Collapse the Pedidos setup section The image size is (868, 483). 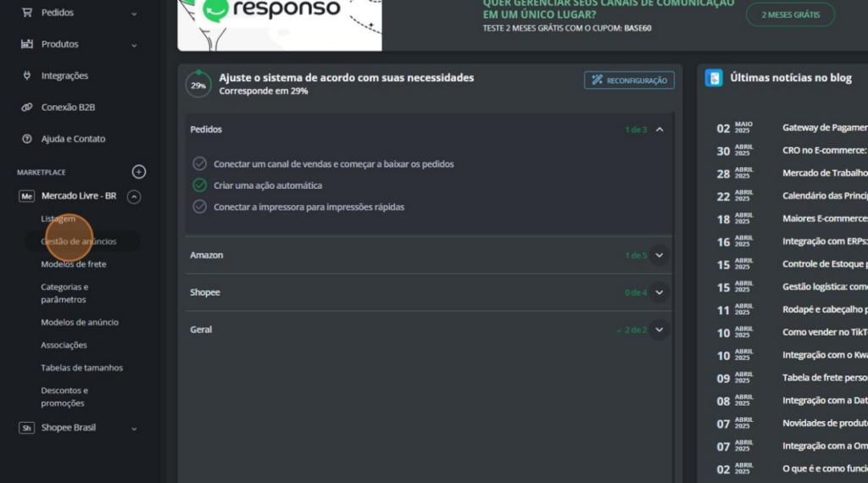(x=659, y=130)
